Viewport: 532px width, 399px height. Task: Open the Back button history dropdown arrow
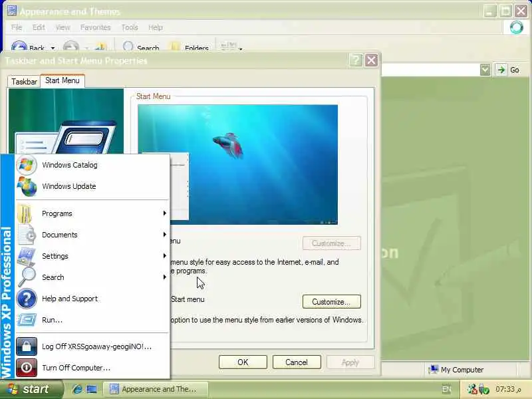coord(53,49)
